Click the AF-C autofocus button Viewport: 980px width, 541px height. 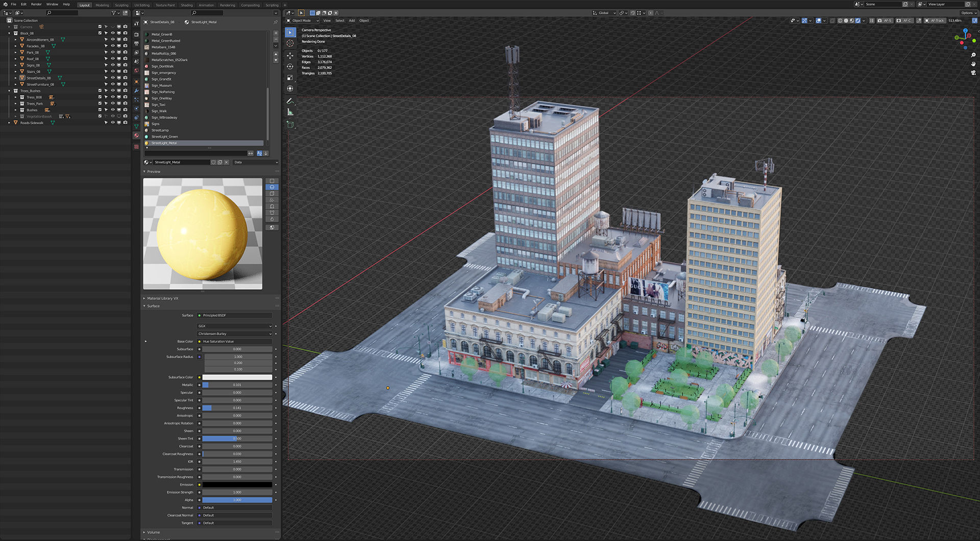point(904,20)
